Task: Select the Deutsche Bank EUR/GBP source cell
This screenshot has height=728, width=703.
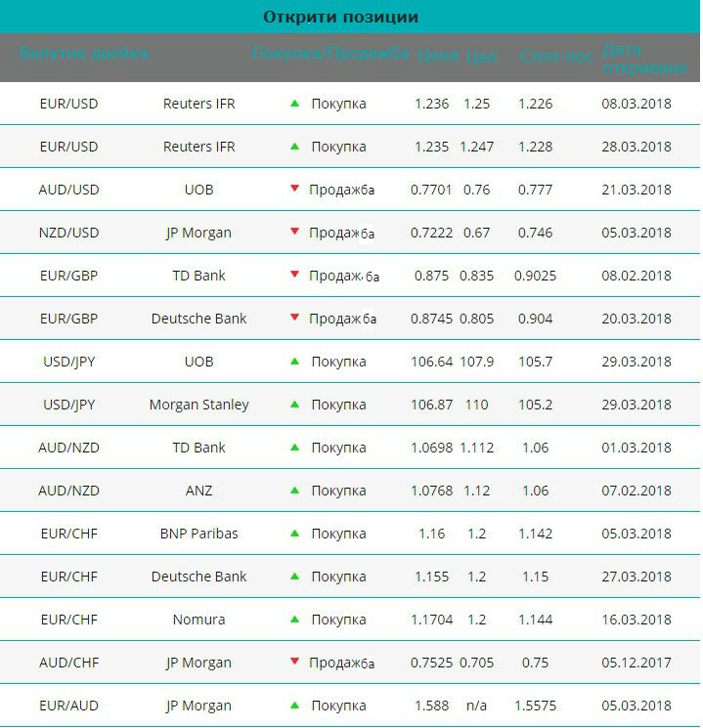Action: tap(198, 319)
